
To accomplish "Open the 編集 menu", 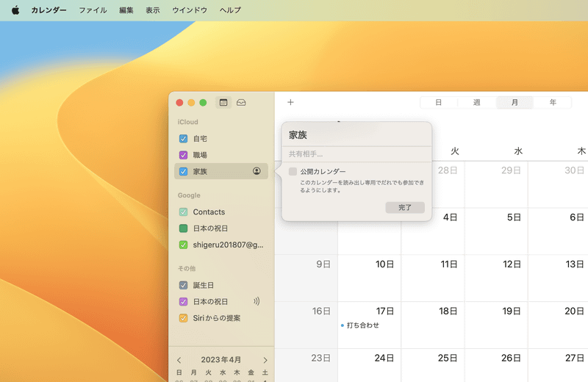I will coord(126,10).
